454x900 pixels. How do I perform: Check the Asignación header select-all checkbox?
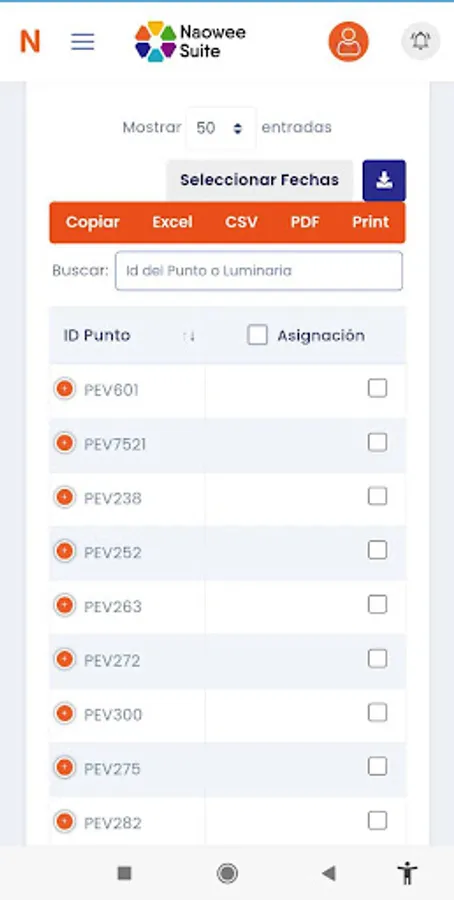tap(257, 335)
